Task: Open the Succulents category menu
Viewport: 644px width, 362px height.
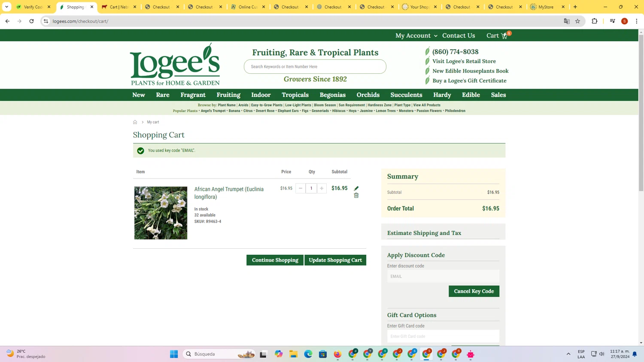Action: (x=406, y=95)
